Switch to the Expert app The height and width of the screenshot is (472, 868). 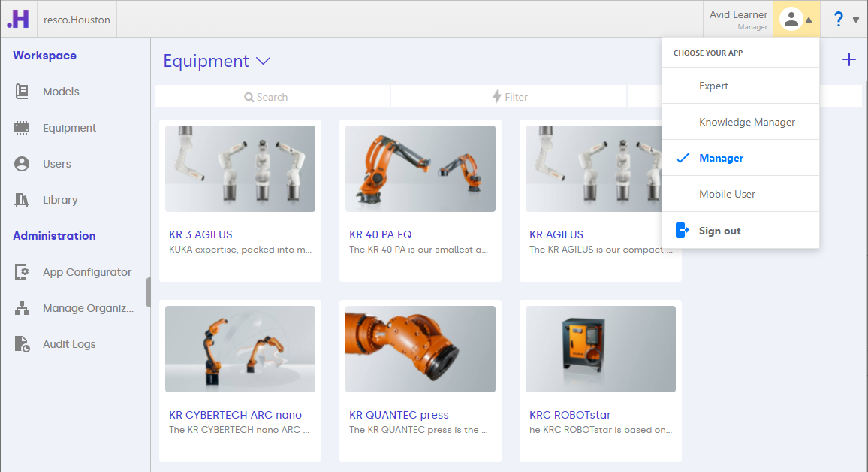pos(713,86)
